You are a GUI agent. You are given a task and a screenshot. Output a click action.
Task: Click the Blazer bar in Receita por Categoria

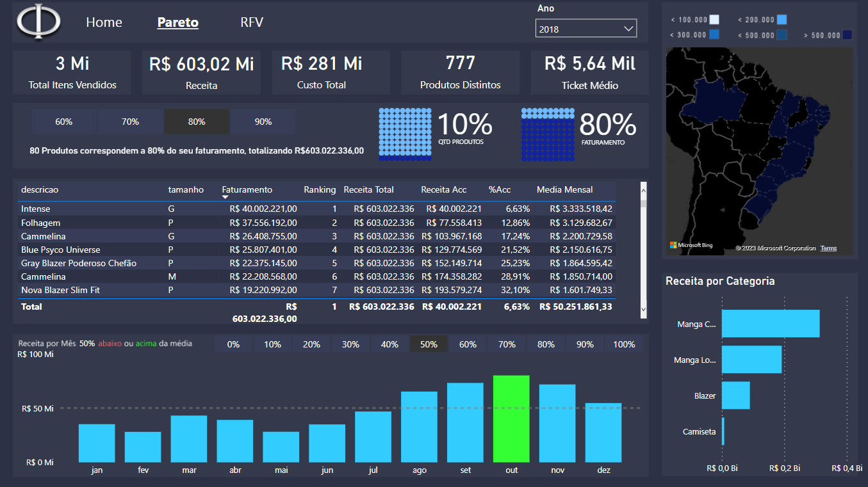pos(735,395)
